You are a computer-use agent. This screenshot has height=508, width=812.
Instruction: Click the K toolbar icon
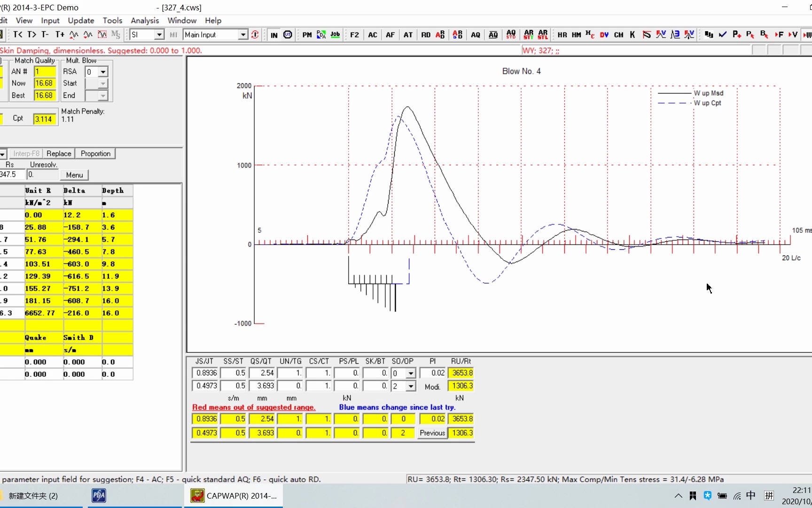(x=632, y=35)
